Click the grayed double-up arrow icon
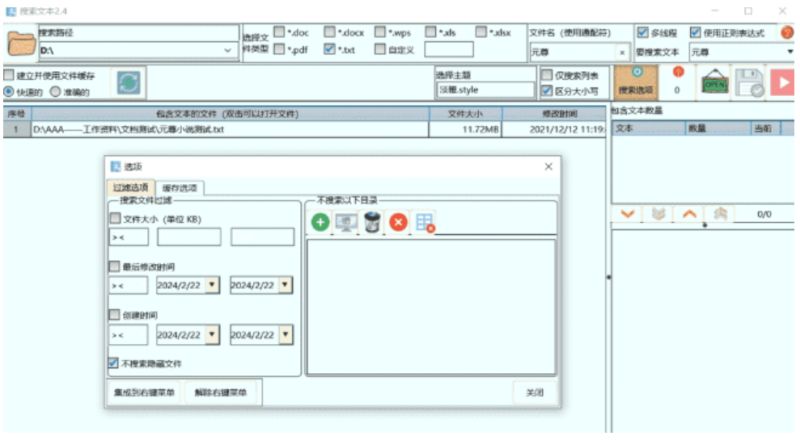Viewport: 800px width, 440px height. (x=720, y=214)
